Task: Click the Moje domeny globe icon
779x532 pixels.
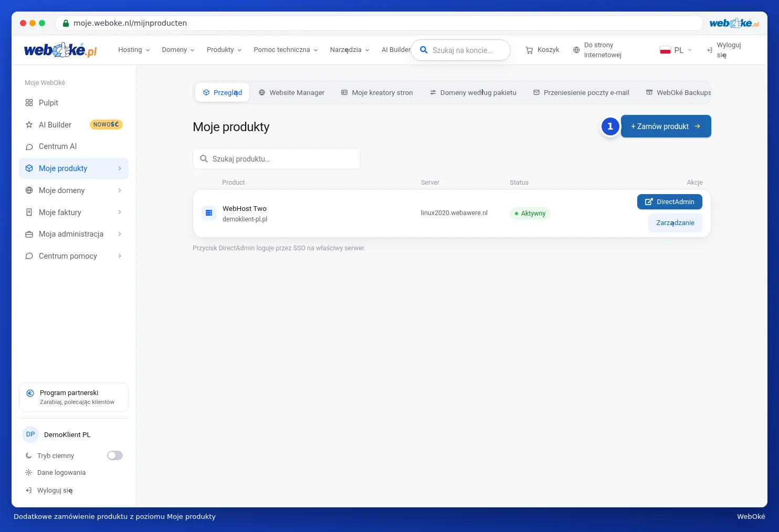Action: tap(29, 190)
